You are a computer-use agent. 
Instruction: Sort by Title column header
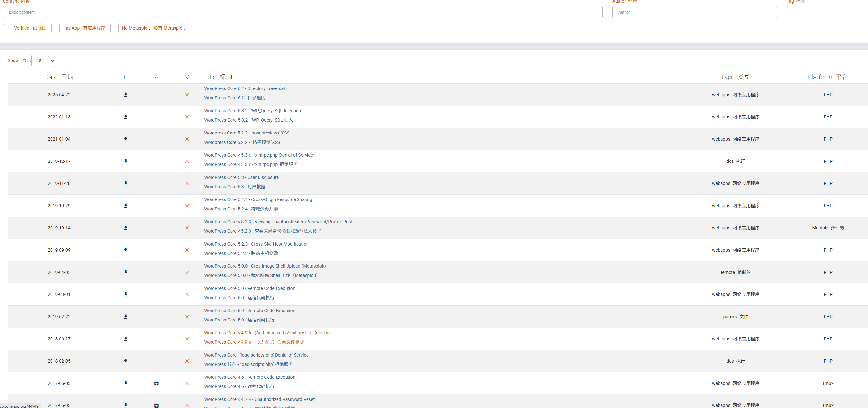tap(218, 77)
